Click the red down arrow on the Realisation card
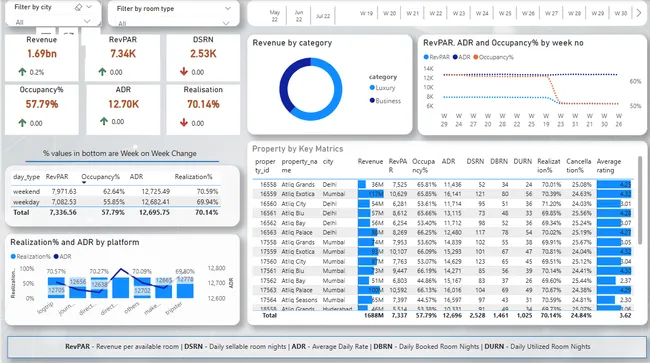650x363 pixels. click(184, 123)
